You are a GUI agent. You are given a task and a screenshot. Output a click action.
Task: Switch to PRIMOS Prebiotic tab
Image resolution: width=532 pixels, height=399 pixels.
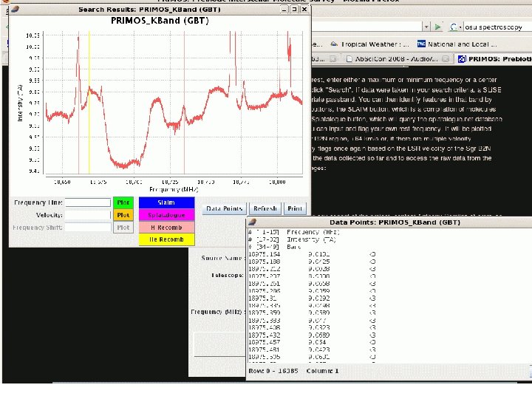(x=494, y=59)
